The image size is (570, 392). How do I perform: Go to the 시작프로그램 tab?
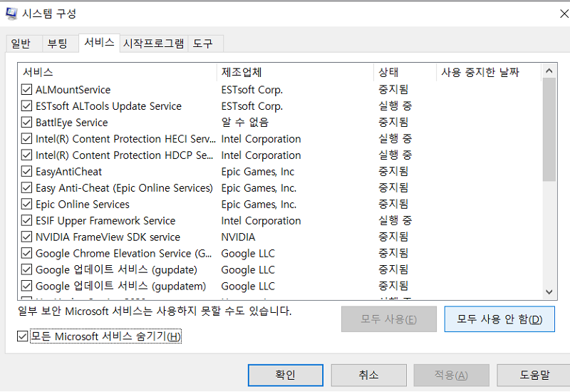153,43
